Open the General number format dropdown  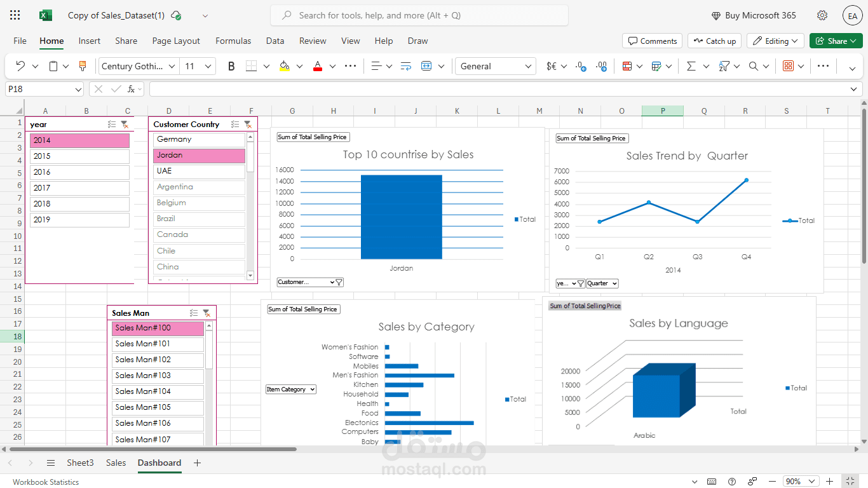528,66
